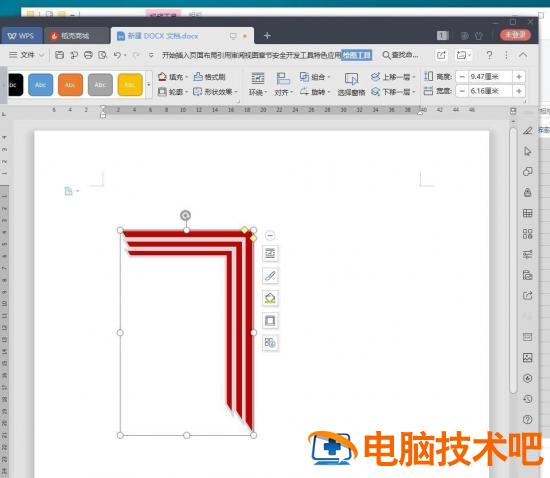Click the brush style icon in floating toolbar
The width and height of the screenshot is (550, 478).
[x=270, y=276]
